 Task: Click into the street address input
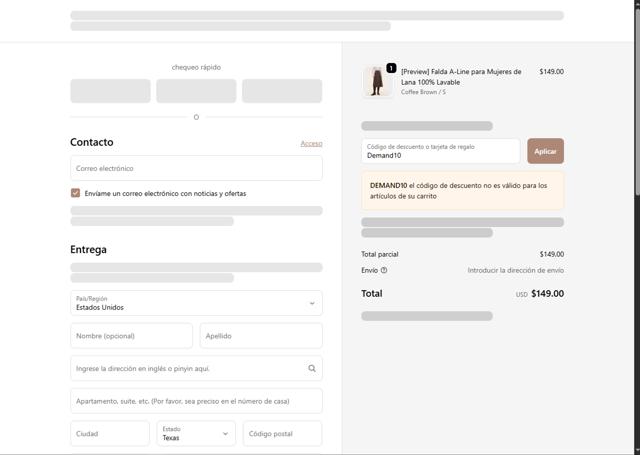tap(188, 368)
